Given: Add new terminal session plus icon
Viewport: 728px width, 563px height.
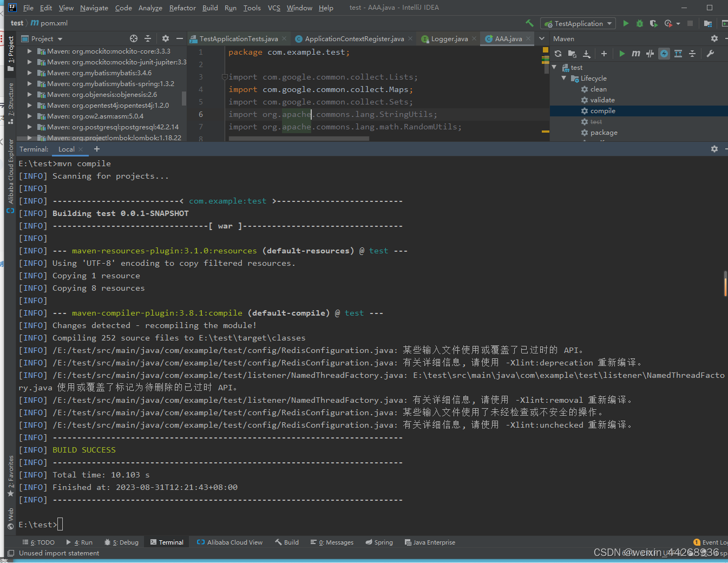Looking at the screenshot, I should click(97, 149).
